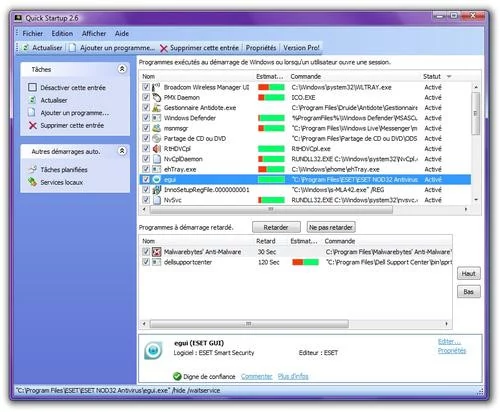This screenshot has height=412, width=500.
Task: Click the ehTray.exe row icon
Action: (x=156, y=169)
